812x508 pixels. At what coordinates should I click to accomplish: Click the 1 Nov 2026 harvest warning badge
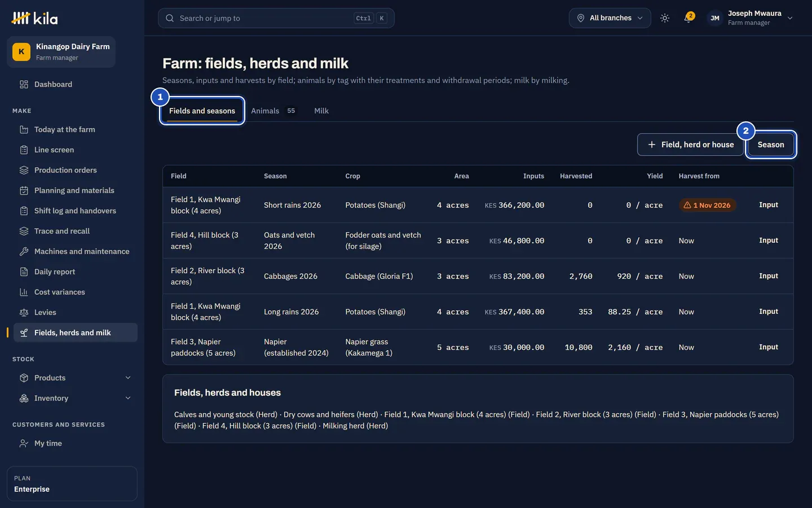(707, 205)
